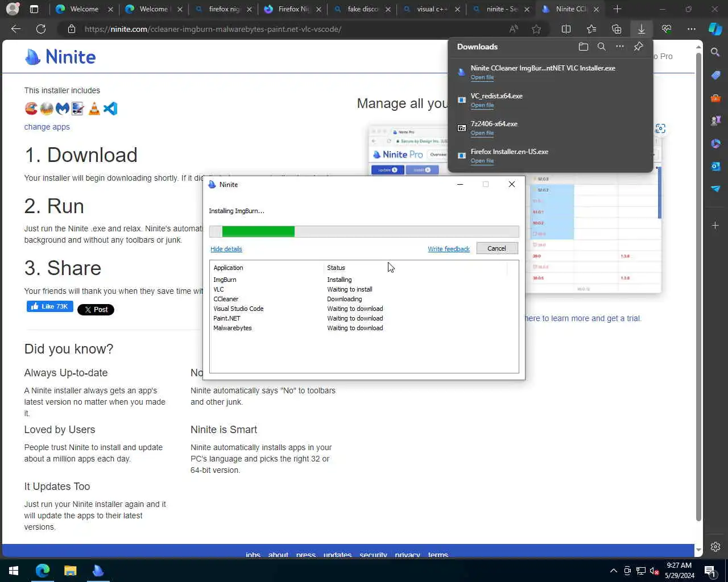The image size is (728, 582).
Task: Open notification center in the taskbar
Action: tap(710, 571)
